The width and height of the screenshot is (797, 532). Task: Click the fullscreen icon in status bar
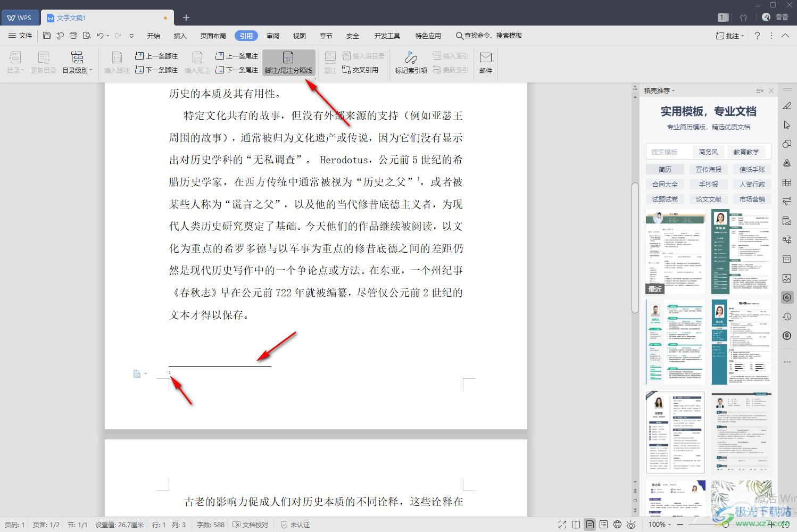point(562,525)
